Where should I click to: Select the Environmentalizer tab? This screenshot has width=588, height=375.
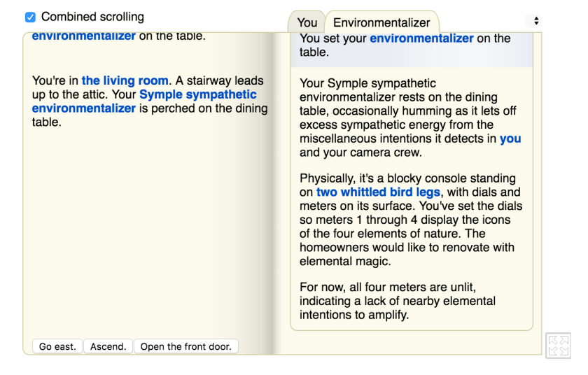(381, 22)
